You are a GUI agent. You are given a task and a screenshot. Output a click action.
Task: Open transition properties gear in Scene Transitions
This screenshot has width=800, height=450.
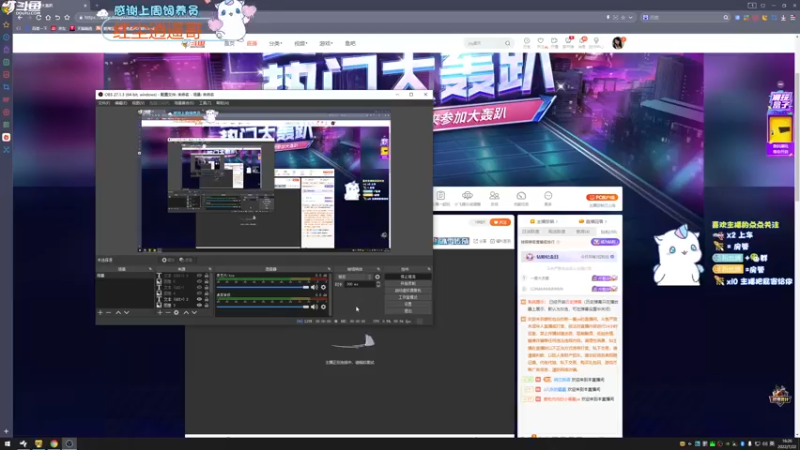pyautogui.click(x=378, y=277)
